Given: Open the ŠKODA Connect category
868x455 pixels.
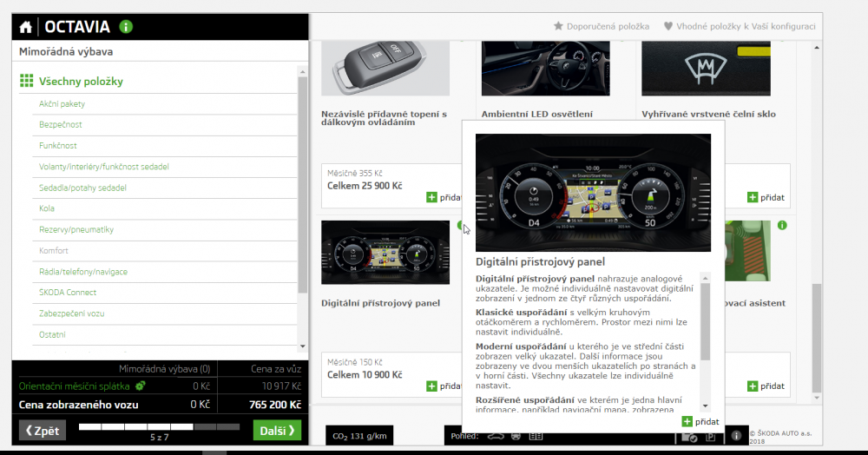Looking at the screenshot, I should [x=68, y=293].
